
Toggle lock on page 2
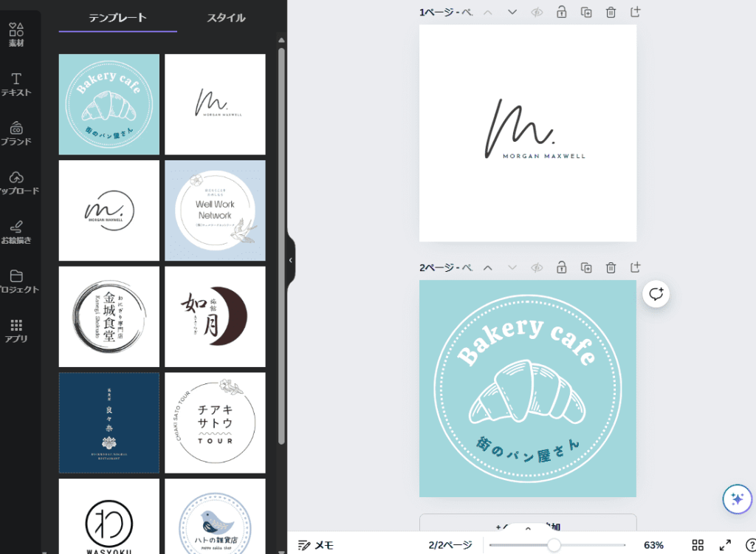tap(562, 267)
